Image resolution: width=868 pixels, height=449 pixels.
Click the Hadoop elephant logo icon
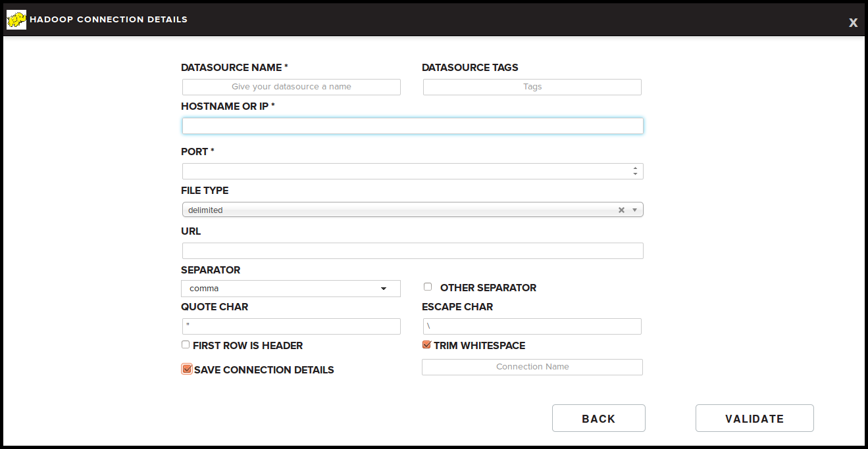pos(16,20)
